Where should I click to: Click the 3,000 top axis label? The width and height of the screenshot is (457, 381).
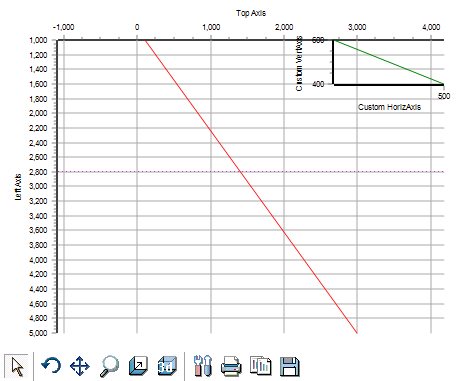(357, 27)
